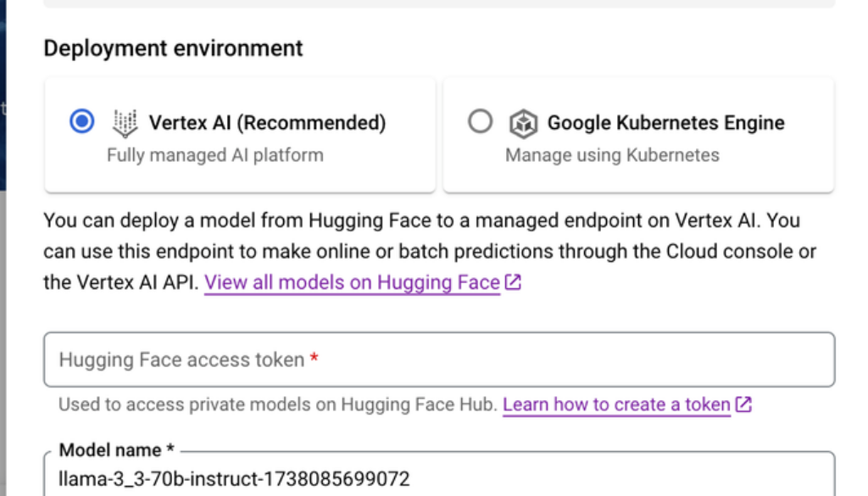Click the Fully managed AI platform subtitle
The image size is (868, 496).
214,155
